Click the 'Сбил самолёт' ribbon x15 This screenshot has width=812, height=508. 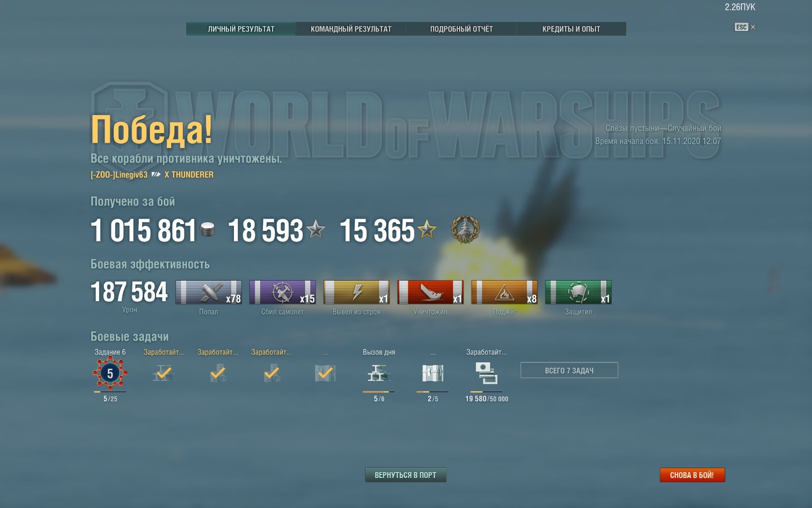(x=282, y=292)
